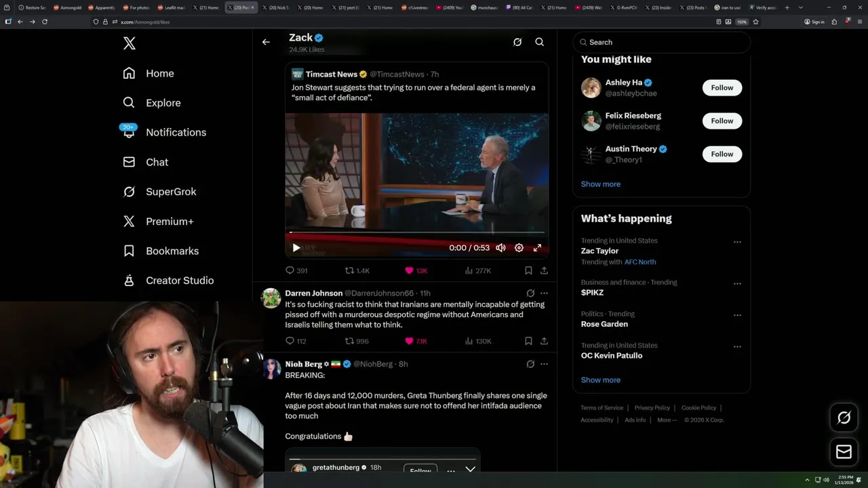Show more suggested accounts
The width and height of the screenshot is (868, 488).
point(601,184)
